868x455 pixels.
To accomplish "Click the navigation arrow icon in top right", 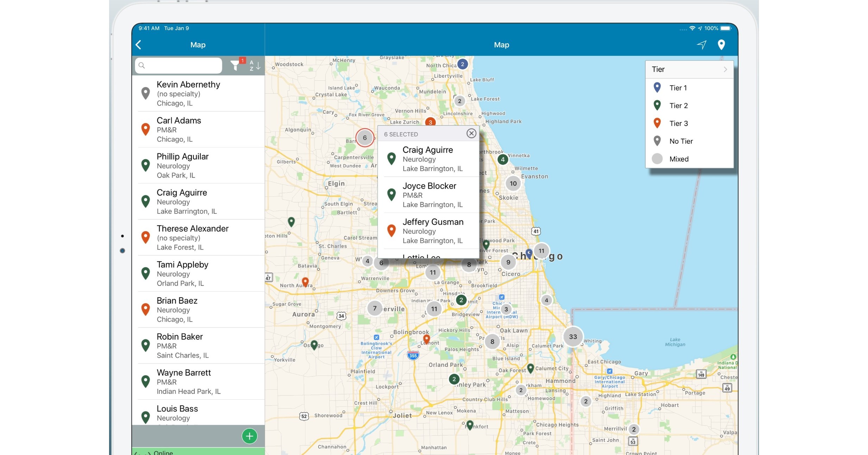I will pos(702,45).
